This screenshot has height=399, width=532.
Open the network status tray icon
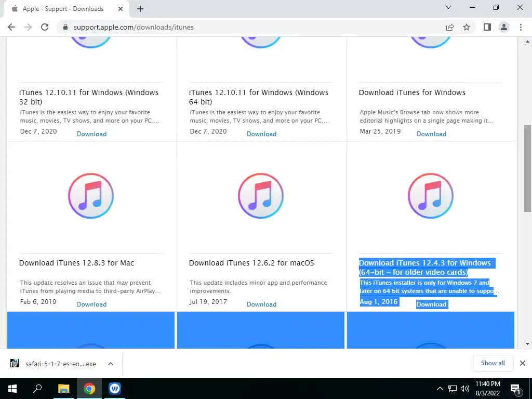pos(453,389)
